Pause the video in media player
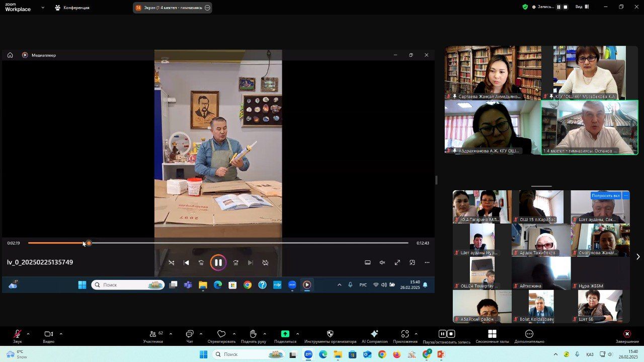The width and height of the screenshot is (644, 362). click(x=218, y=262)
